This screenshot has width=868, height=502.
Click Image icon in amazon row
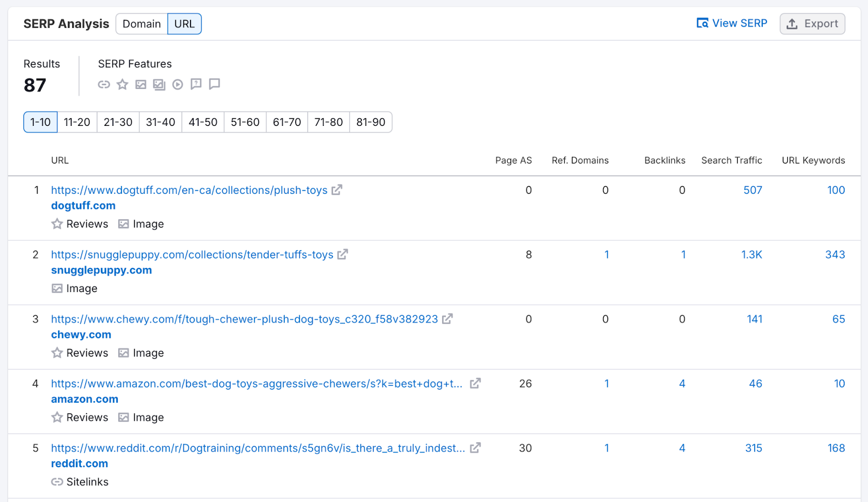(x=124, y=417)
